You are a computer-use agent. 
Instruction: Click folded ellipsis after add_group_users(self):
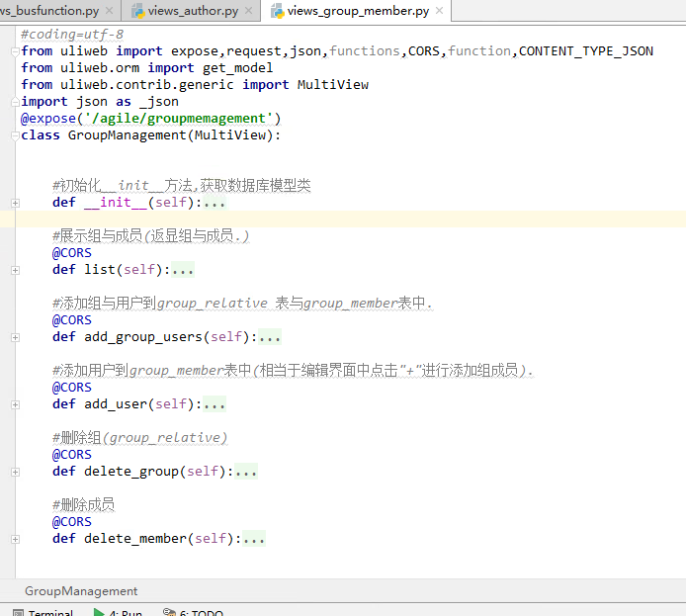click(x=270, y=337)
